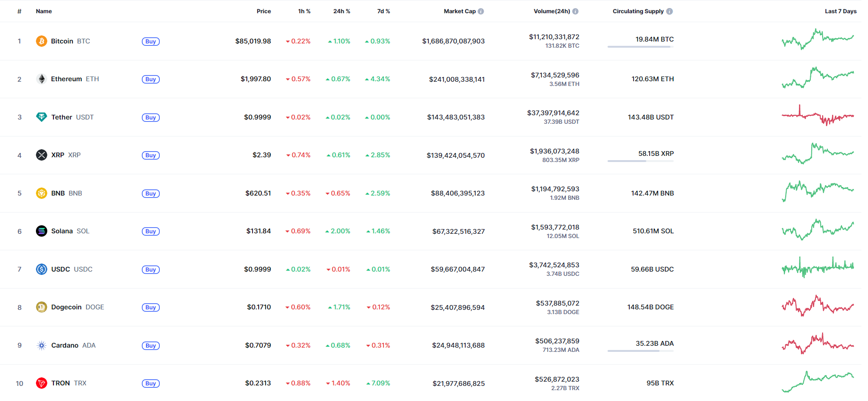Click the BNB coin logo
Screen dimensions: 868x401
[x=42, y=193]
